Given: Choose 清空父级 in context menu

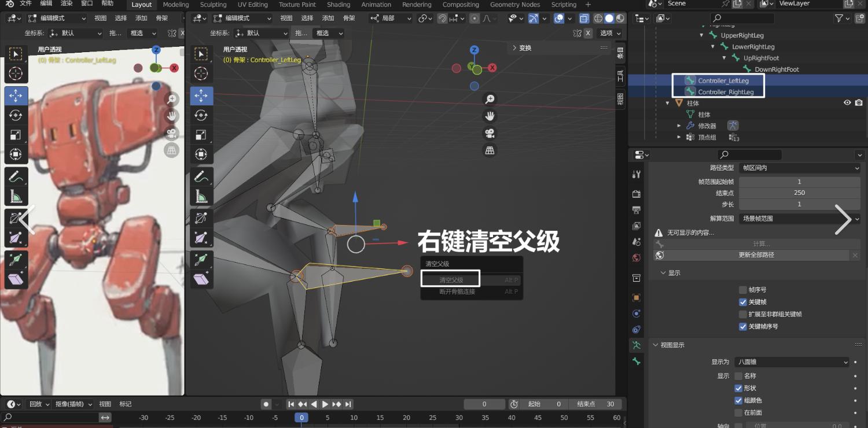Looking at the screenshot, I should [451, 280].
